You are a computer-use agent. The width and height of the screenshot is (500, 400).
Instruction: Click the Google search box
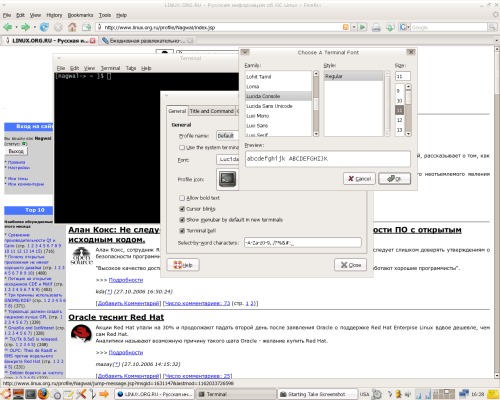449,27
